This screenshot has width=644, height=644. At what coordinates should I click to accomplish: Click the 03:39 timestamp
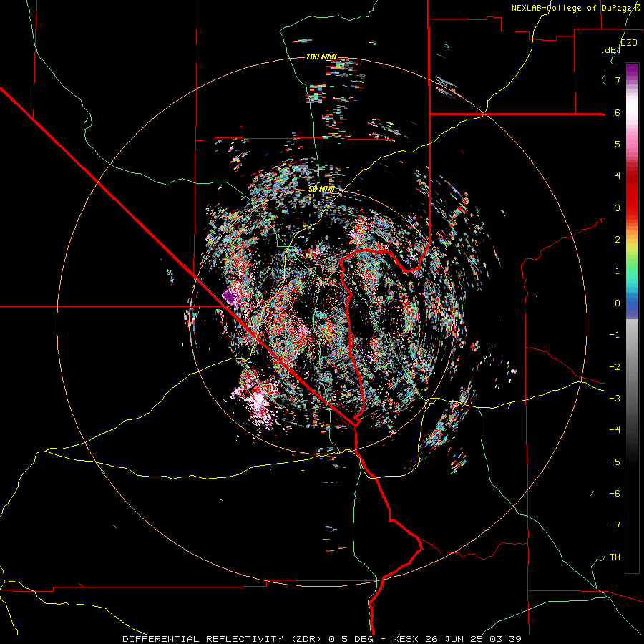[x=507, y=639]
